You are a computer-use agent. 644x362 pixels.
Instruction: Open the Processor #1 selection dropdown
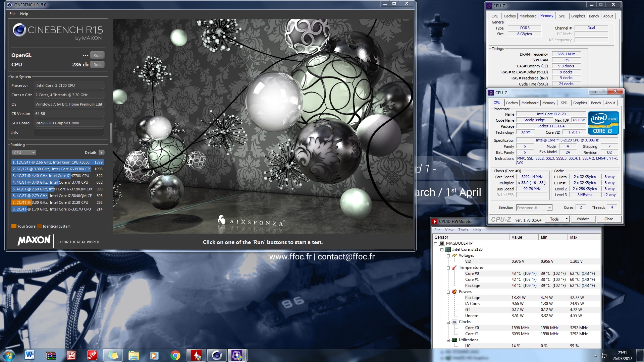pyautogui.click(x=534, y=208)
